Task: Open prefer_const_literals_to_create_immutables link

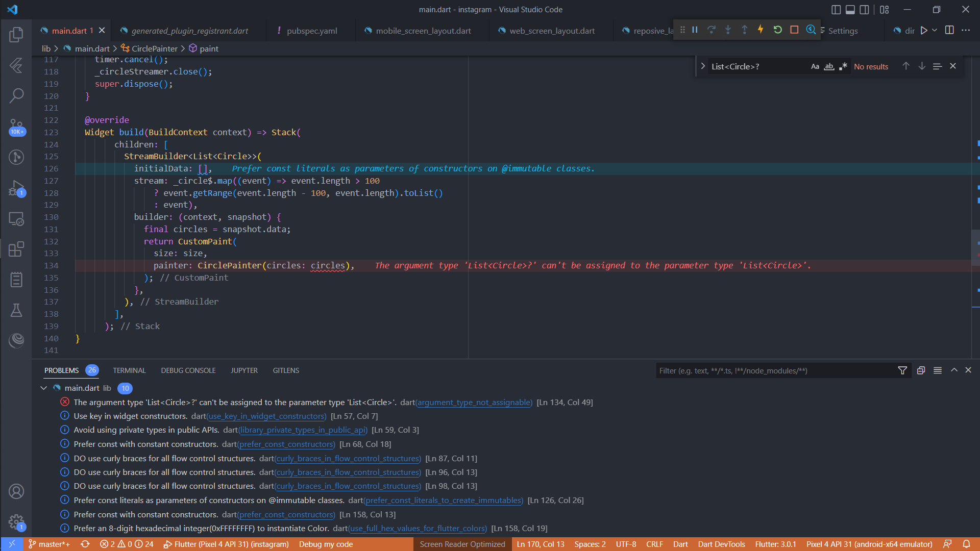Action: click(x=444, y=500)
